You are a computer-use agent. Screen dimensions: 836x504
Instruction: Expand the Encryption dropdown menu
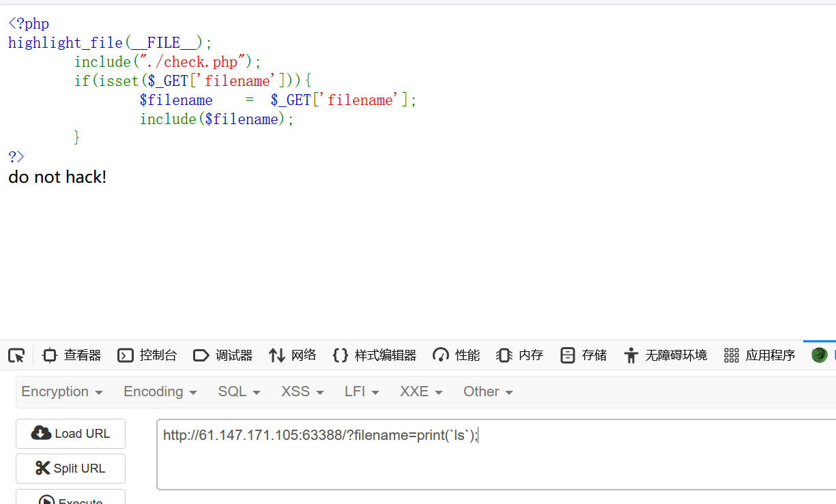pos(62,392)
